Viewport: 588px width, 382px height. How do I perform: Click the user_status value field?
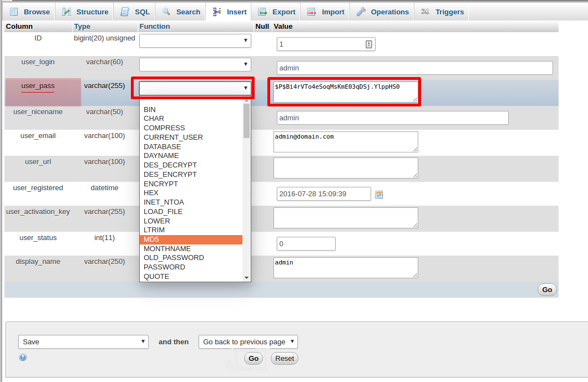[x=306, y=243]
